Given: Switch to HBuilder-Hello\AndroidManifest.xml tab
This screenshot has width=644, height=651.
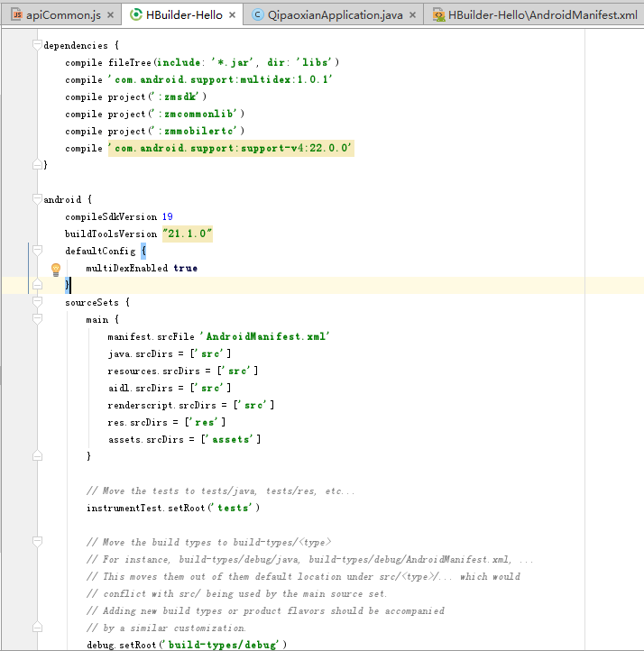Looking at the screenshot, I should tap(541, 15).
